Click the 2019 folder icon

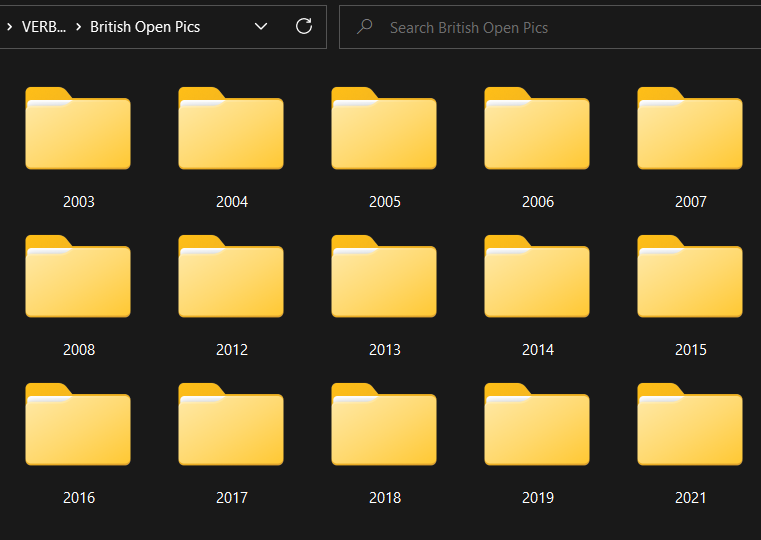point(537,424)
